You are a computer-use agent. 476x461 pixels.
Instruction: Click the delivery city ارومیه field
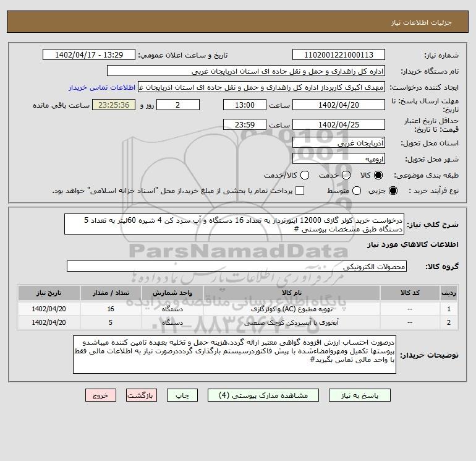tap(339, 158)
